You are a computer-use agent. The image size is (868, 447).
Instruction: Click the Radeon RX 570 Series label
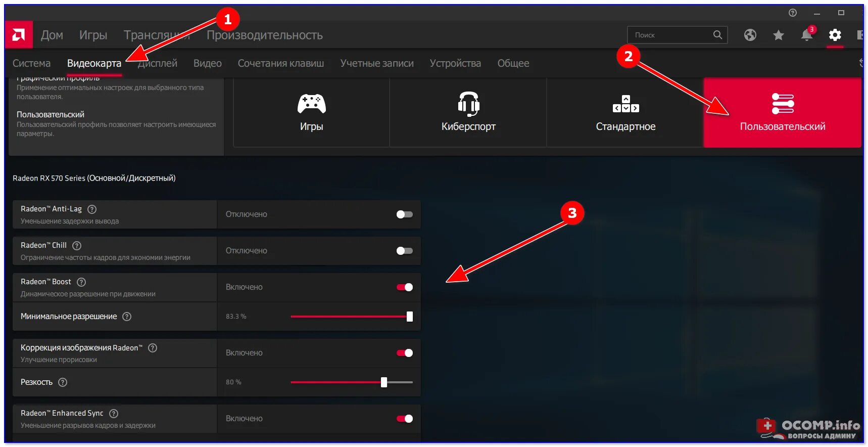(x=94, y=178)
